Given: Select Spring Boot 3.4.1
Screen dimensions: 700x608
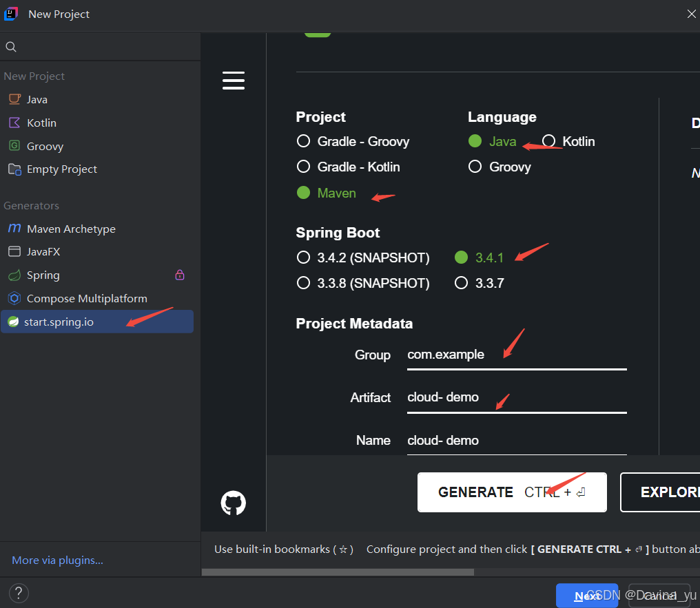Looking at the screenshot, I should point(461,258).
